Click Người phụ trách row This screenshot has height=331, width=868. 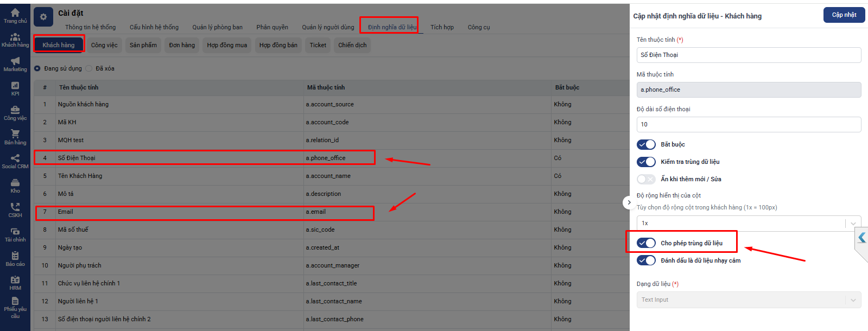(332, 265)
